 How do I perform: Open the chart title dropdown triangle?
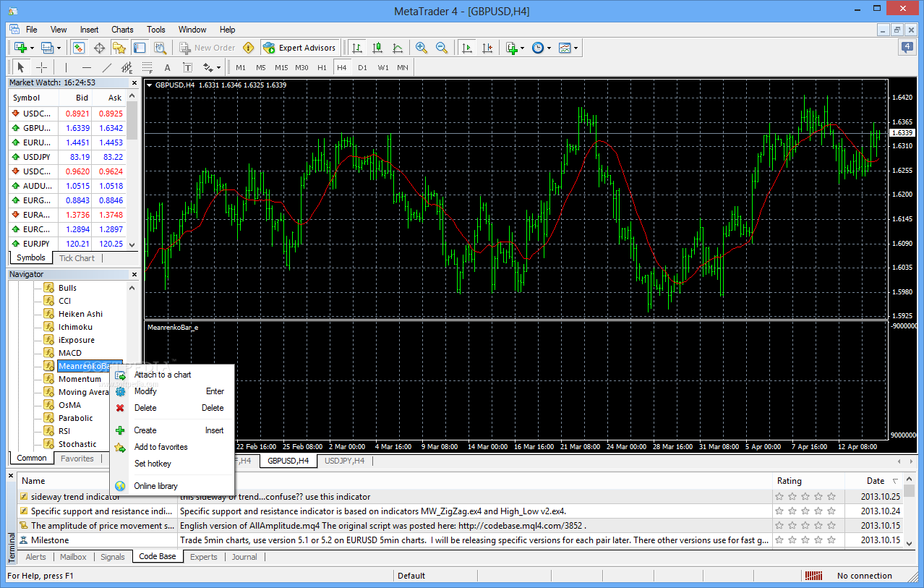pos(150,85)
